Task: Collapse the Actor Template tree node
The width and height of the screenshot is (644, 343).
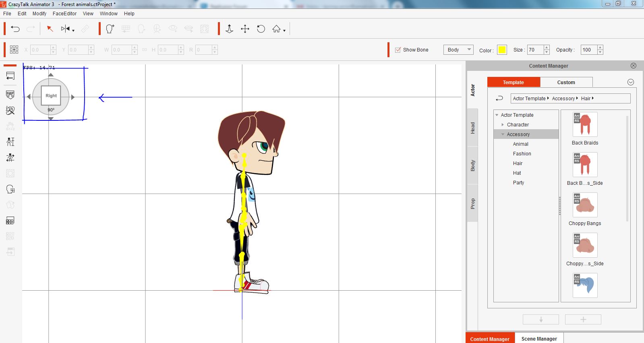Action: (497, 115)
